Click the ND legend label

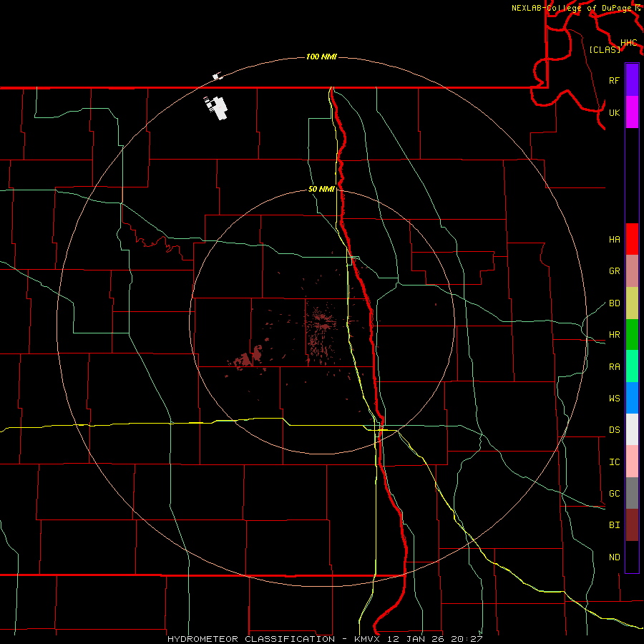pyautogui.click(x=614, y=557)
